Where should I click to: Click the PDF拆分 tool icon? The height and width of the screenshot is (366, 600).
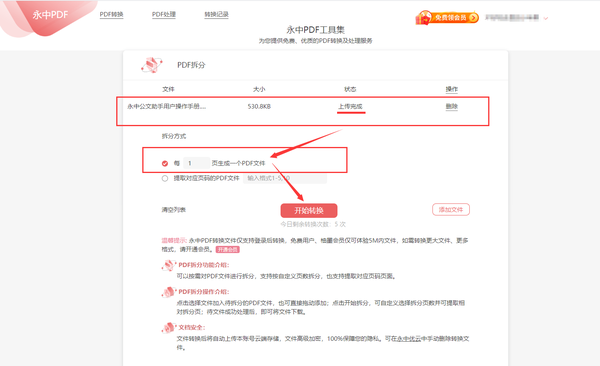tap(152, 65)
